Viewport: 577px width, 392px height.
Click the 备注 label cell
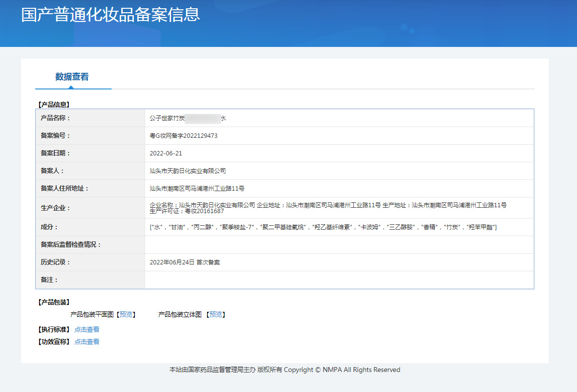pyautogui.click(x=90, y=280)
